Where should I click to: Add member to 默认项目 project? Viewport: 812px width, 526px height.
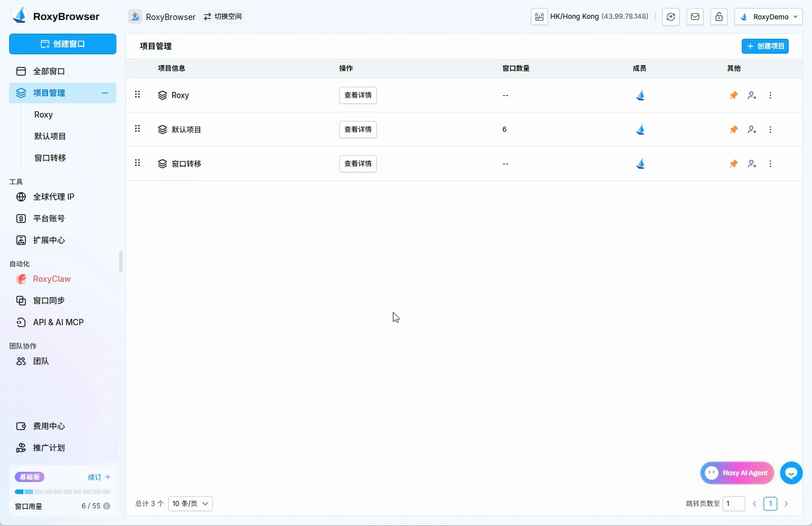tap(752, 130)
